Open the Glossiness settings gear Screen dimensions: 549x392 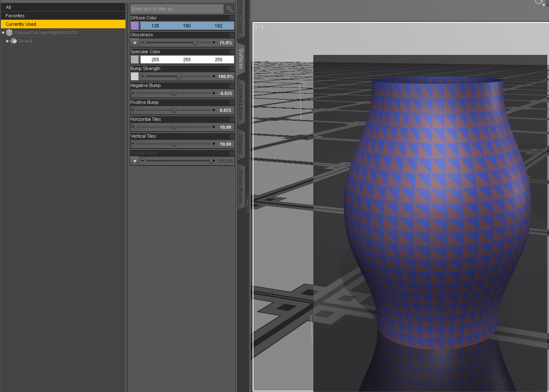click(x=231, y=35)
